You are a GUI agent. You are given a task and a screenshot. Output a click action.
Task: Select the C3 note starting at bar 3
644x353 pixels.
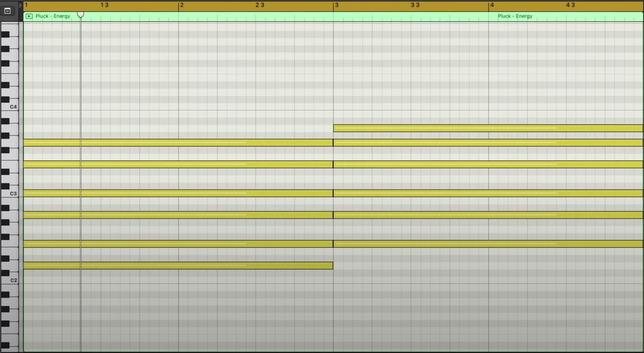click(488, 193)
